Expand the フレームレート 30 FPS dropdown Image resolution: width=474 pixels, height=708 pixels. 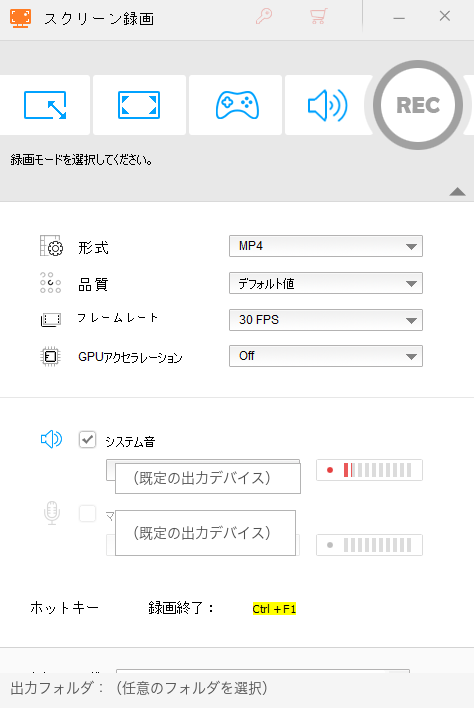point(326,320)
